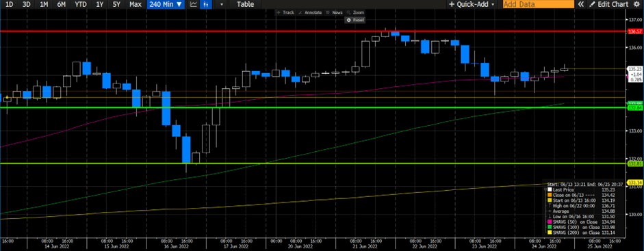This screenshot has height=251, width=644.
Task: Select the candlestick chart type icon
Action: point(206,5)
